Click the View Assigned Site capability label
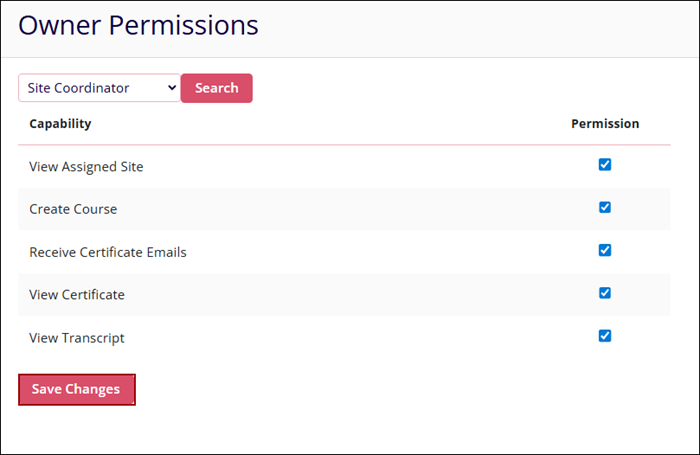This screenshot has width=700, height=455. tap(86, 167)
